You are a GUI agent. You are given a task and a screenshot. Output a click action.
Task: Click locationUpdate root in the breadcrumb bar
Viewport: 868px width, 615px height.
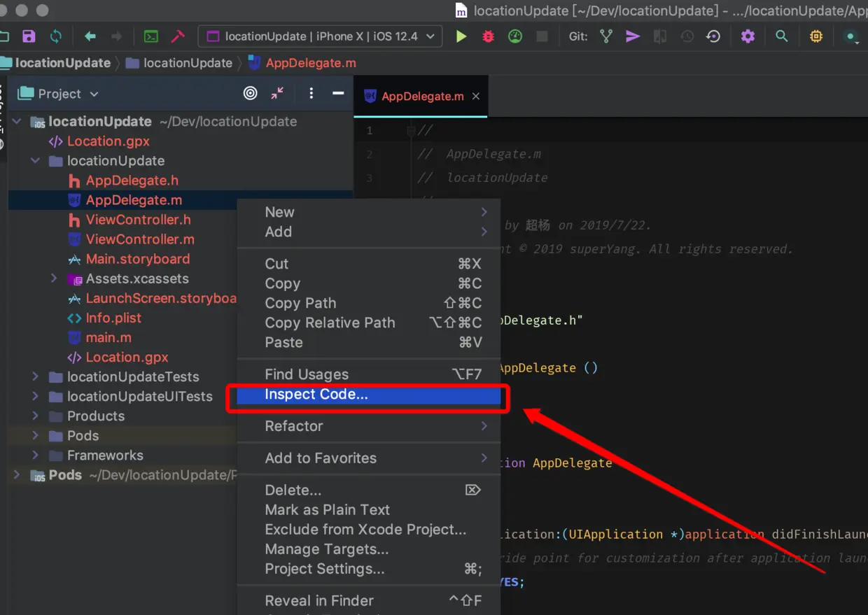point(56,63)
